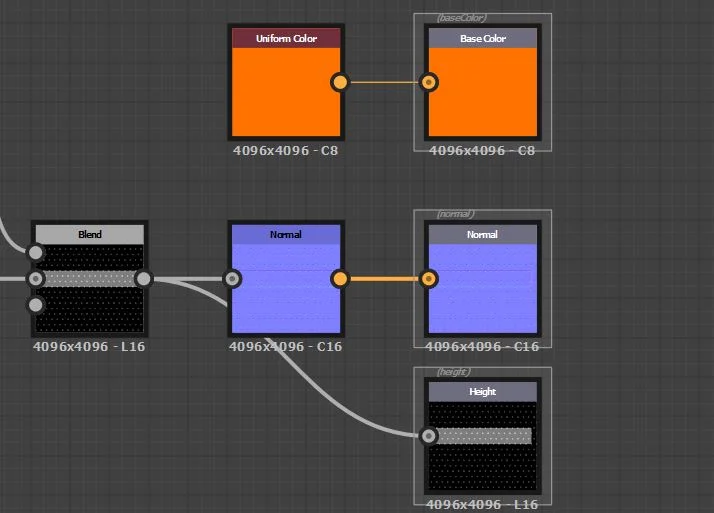Select the orange link between the Normal nodes

[x=384, y=279]
